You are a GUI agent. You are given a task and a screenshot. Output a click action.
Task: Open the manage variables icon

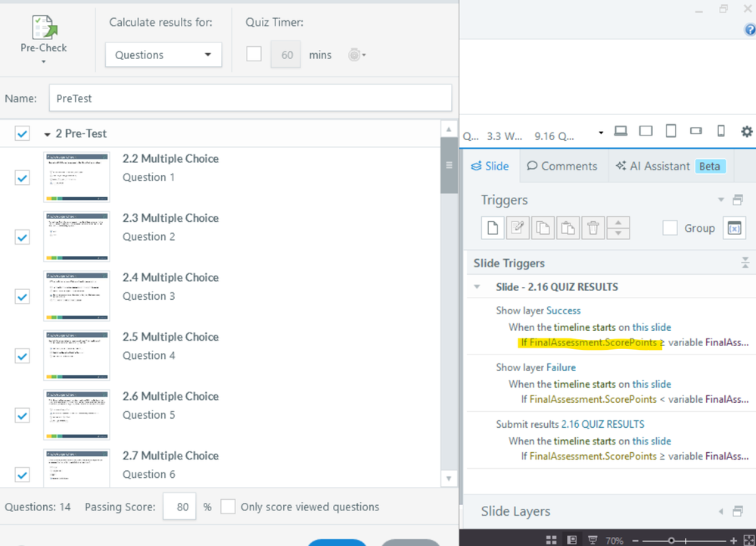734,228
